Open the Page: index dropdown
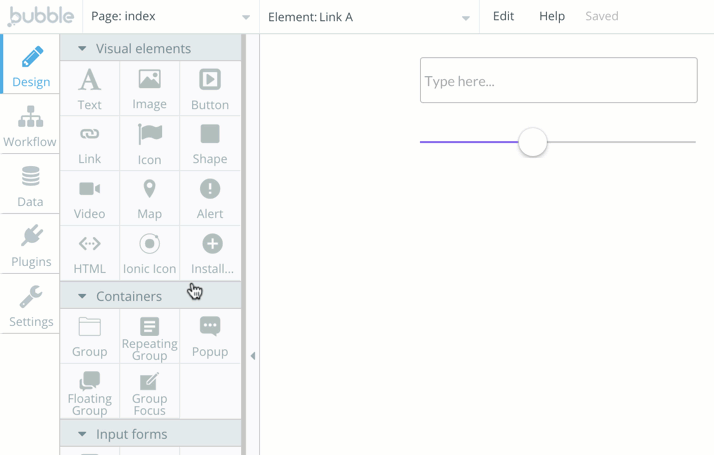 point(171,16)
